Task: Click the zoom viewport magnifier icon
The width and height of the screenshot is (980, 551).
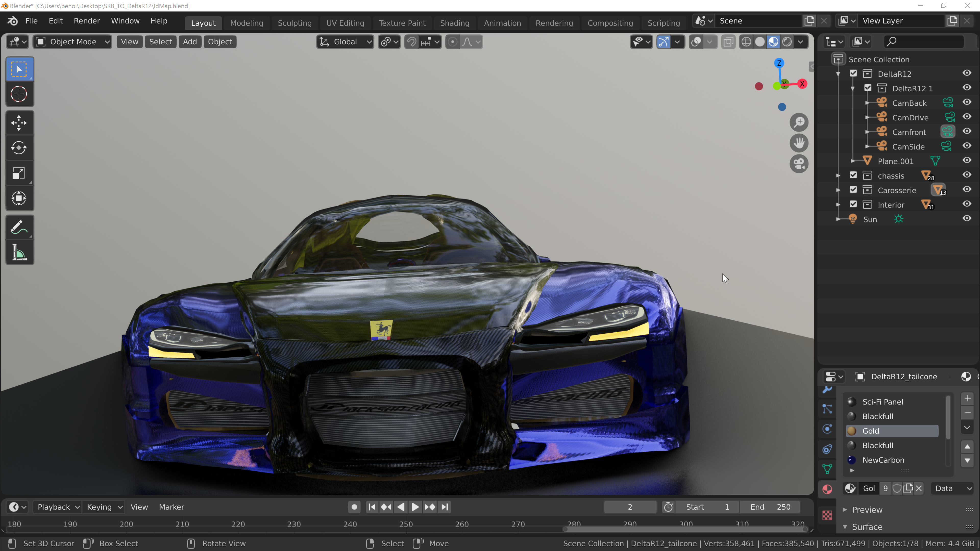Action: click(x=799, y=122)
